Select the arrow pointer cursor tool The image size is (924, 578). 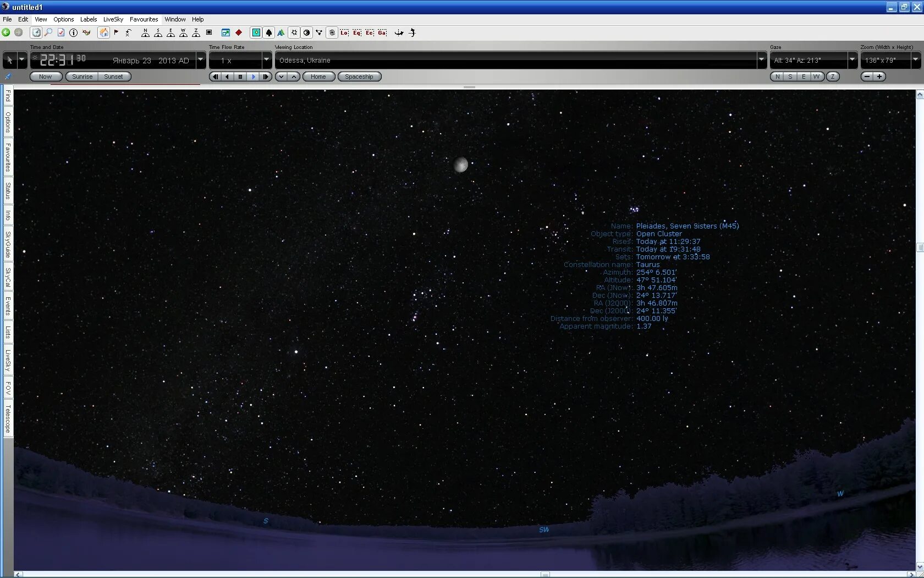(x=9, y=60)
